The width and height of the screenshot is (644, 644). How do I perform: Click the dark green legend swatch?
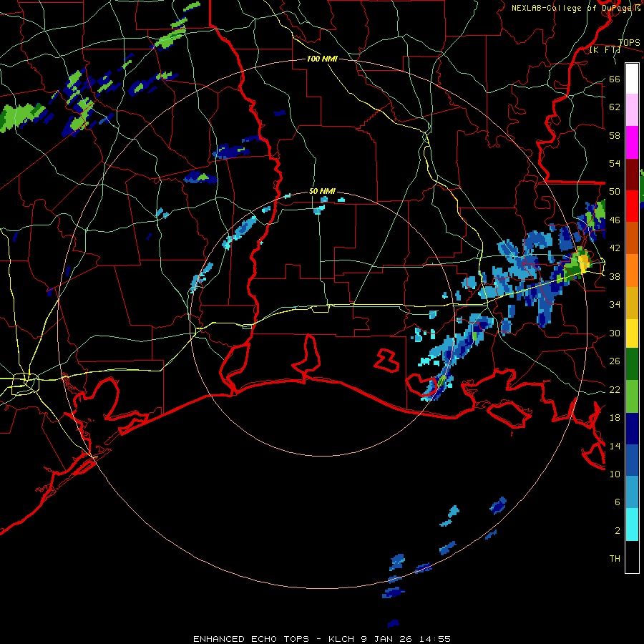(632, 364)
